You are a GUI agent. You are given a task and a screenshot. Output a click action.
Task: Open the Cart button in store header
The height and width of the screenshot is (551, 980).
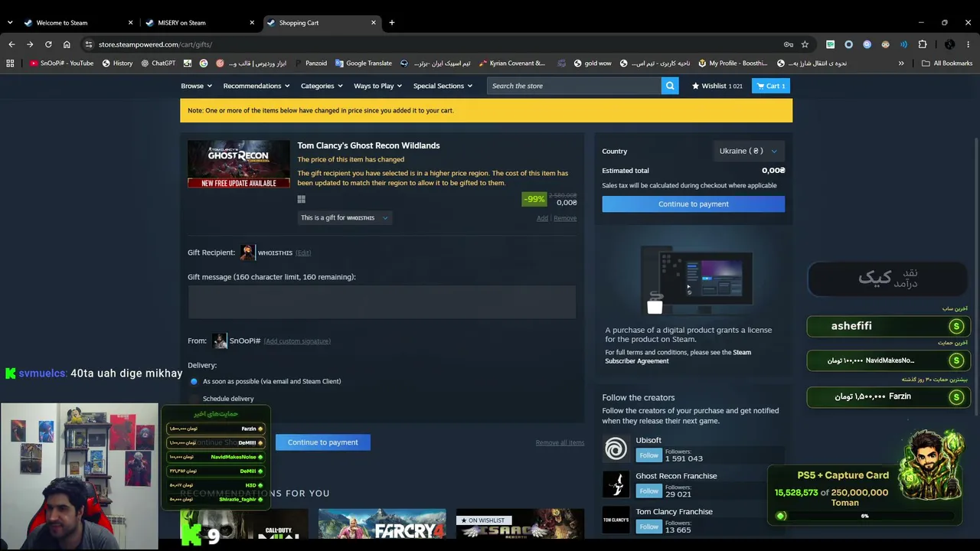click(x=770, y=86)
